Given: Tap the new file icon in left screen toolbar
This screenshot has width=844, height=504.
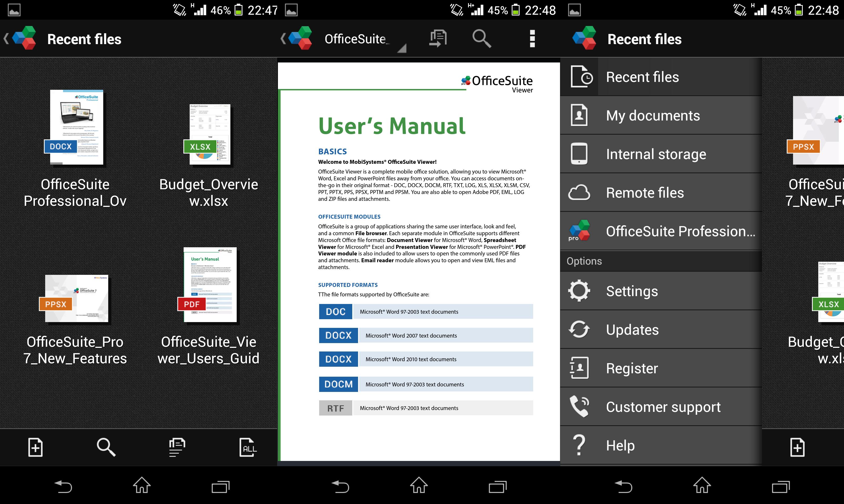Looking at the screenshot, I should [x=35, y=447].
